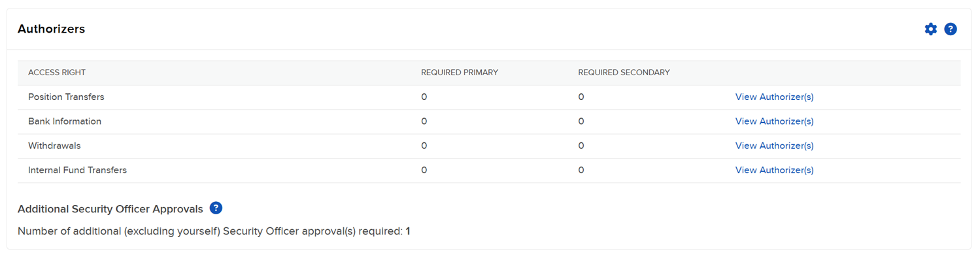Select the Withdrawals row label
Image resolution: width=980 pixels, height=260 pixels.
pyautogui.click(x=54, y=146)
